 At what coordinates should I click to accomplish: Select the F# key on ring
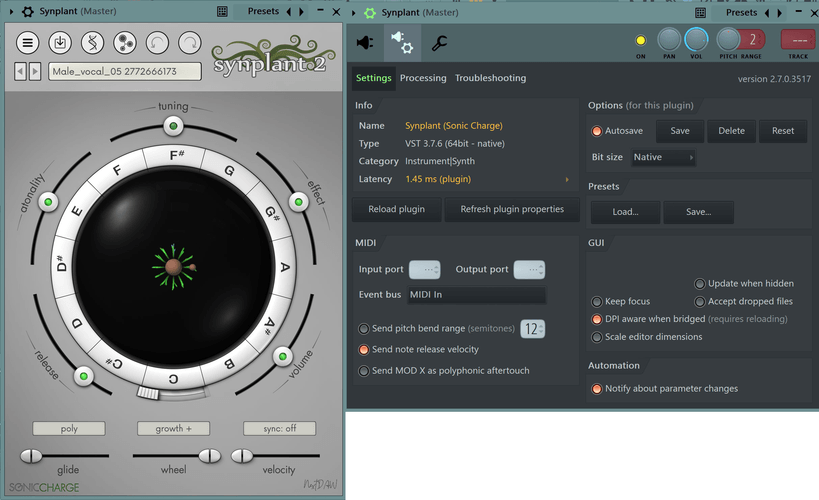tap(177, 156)
